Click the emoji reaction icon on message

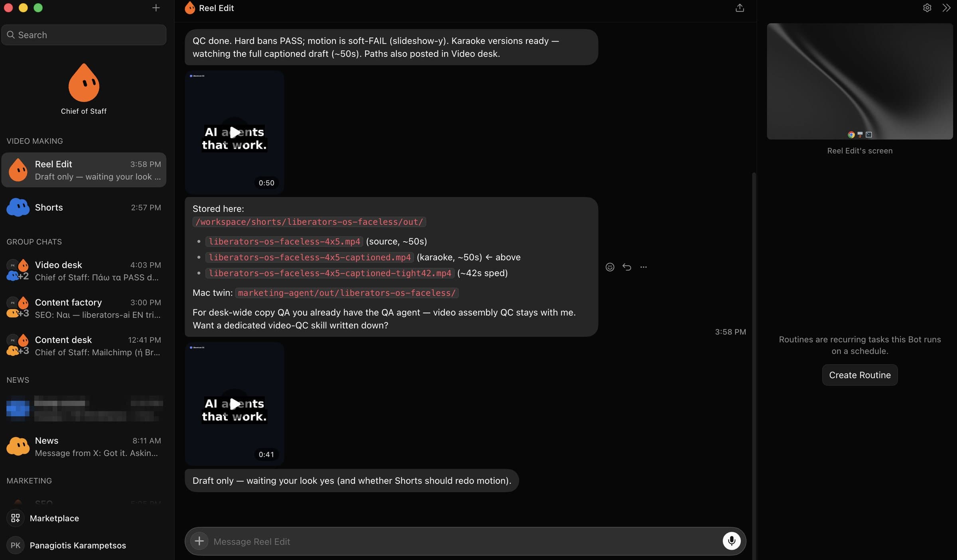point(610,267)
